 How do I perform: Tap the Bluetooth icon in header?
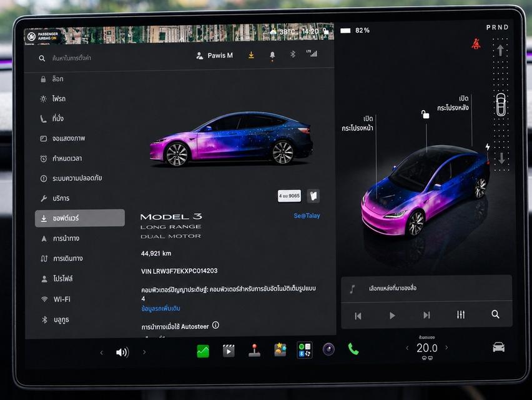[293, 54]
